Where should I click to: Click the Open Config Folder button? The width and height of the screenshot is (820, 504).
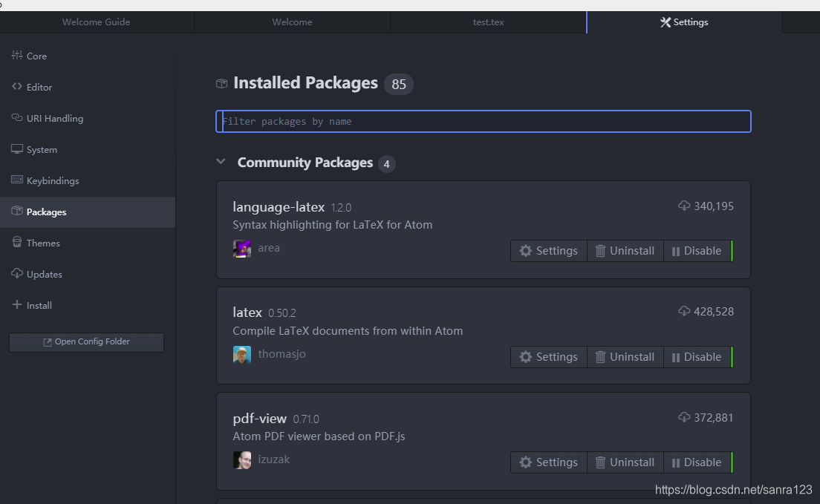click(86, 342)
